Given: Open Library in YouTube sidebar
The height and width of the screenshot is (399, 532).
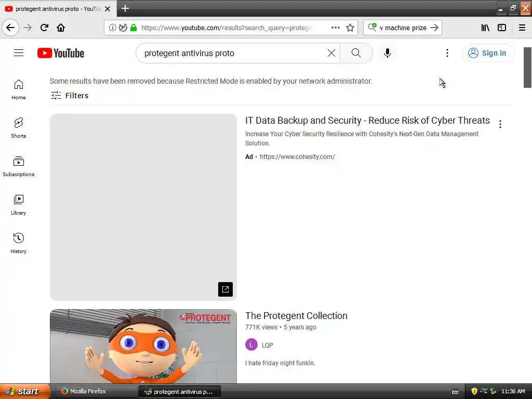Looking at the screenshot, I should tap(19, 205).
